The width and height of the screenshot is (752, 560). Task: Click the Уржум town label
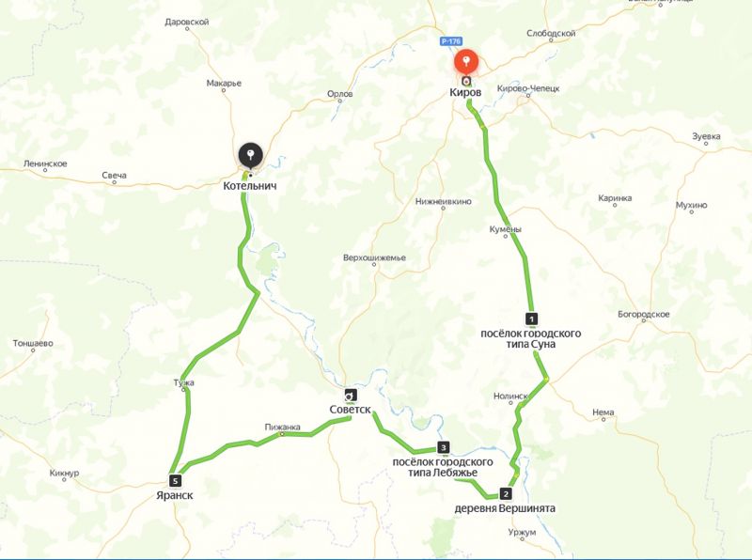(523, 532)
